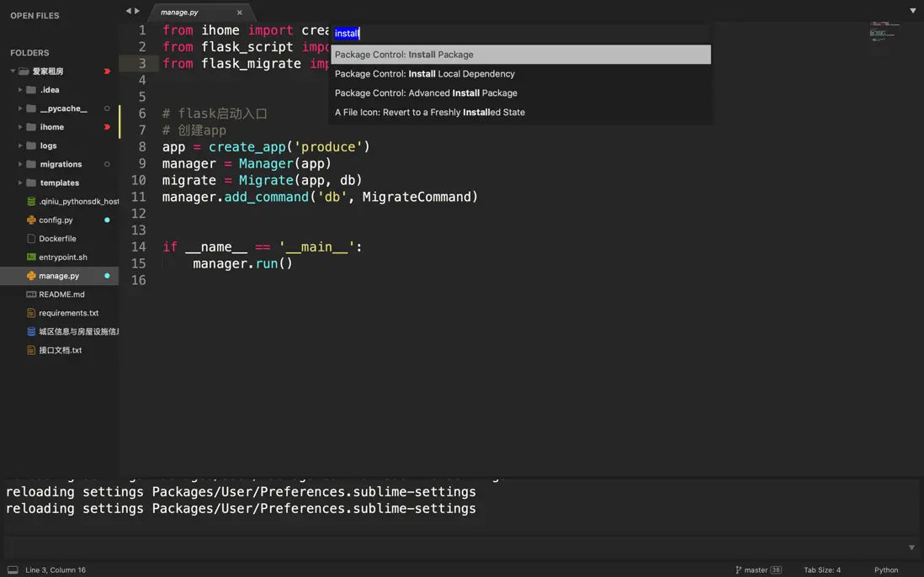Select A File Icon: Revert to Freshly Installed State
924x577 pixels.
[520, 112]
